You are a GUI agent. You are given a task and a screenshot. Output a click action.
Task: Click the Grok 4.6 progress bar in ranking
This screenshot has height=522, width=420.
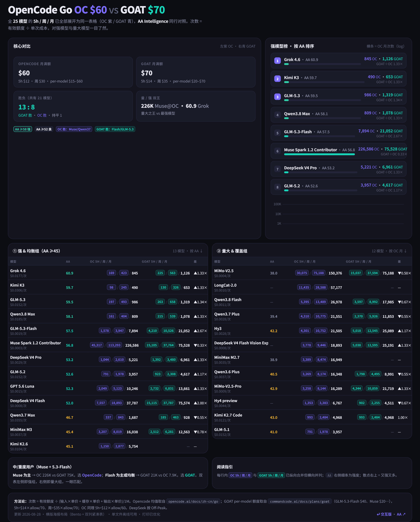[322, 64]
